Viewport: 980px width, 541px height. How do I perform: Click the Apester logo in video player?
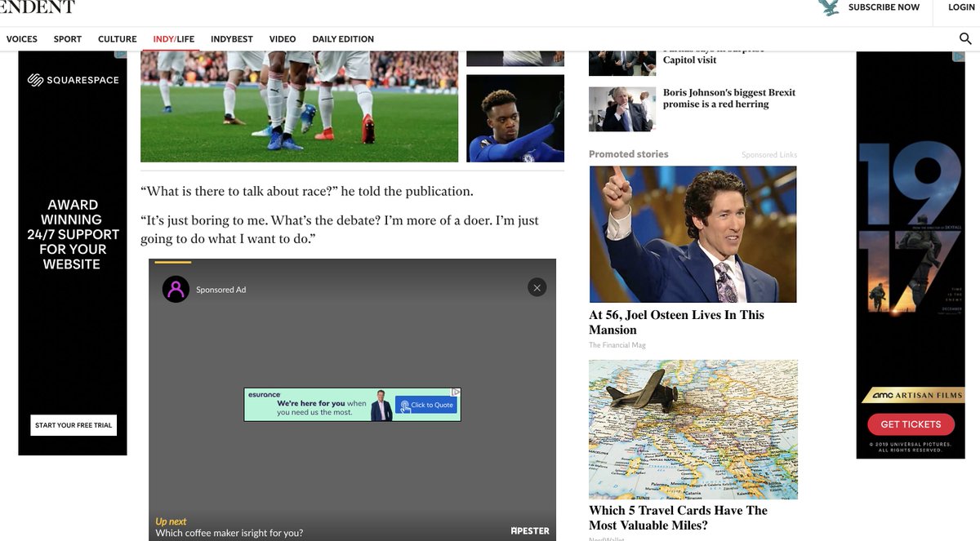[530, 530]
